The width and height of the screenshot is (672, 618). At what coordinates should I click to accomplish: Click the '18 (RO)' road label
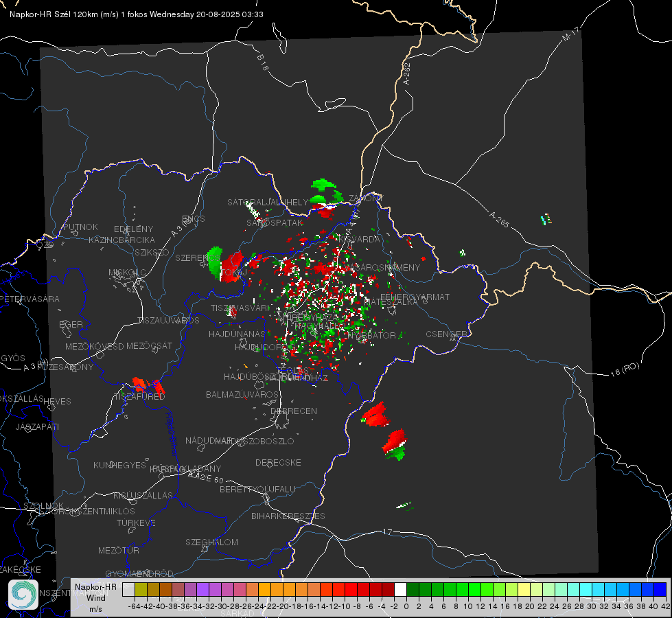coord(625,369)
